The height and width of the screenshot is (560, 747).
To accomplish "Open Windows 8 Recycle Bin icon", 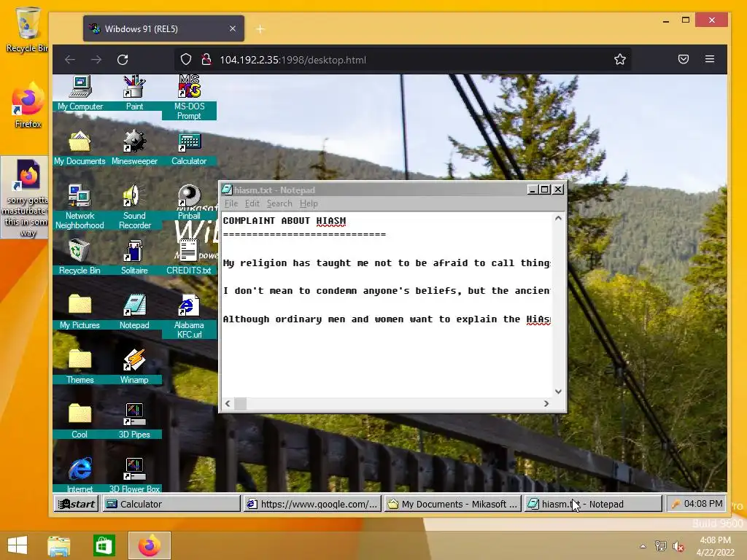I will click(x=27, y=29).
